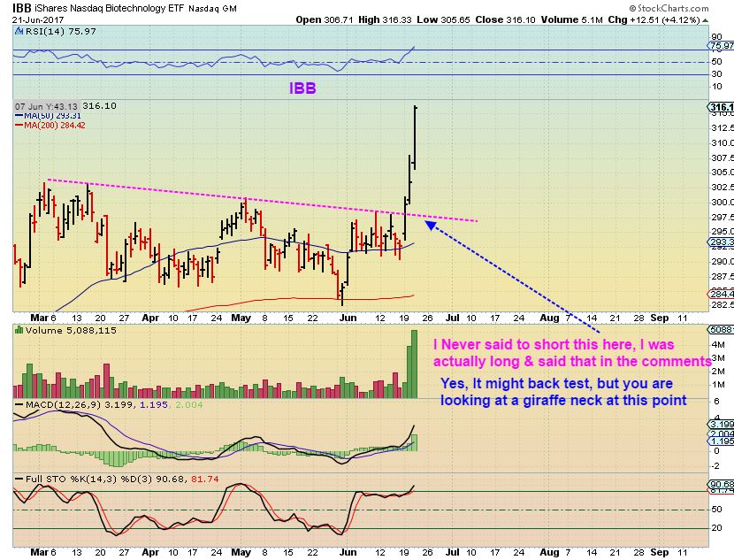This screenshot has width=734, height=560.
Task: Click the RSI(14) 75.97 legend label
Action: tap(60, 31)
